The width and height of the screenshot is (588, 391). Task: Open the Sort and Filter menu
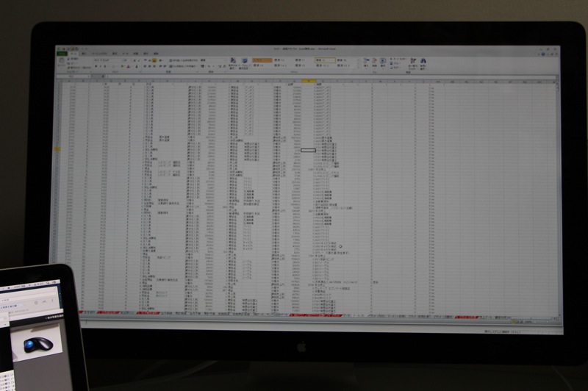(x=413, y=63)
